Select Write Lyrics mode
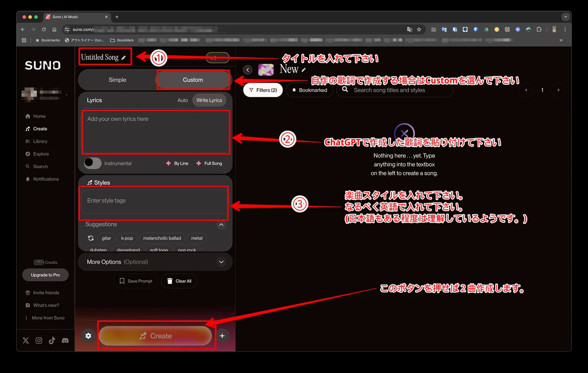 tap(209, 100)
